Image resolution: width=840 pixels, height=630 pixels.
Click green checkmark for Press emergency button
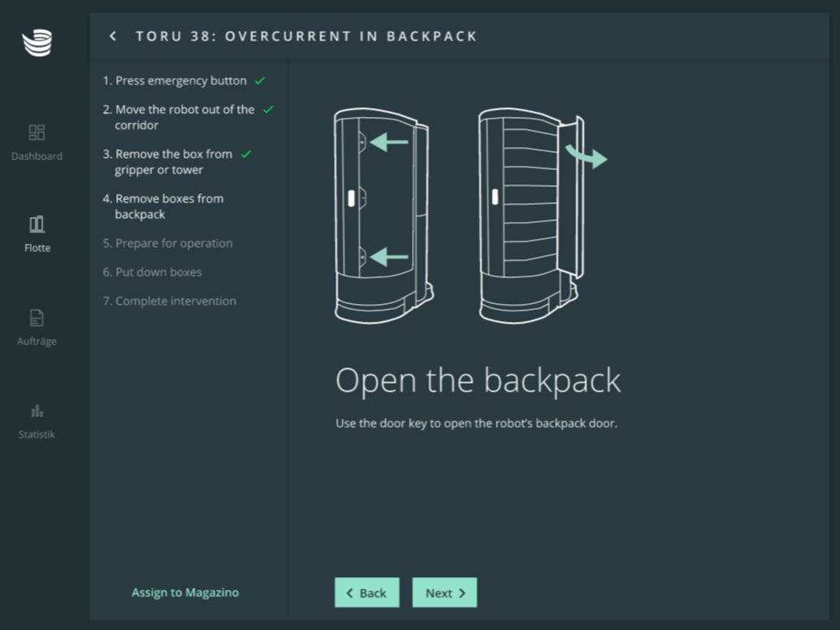coord(260,81)
